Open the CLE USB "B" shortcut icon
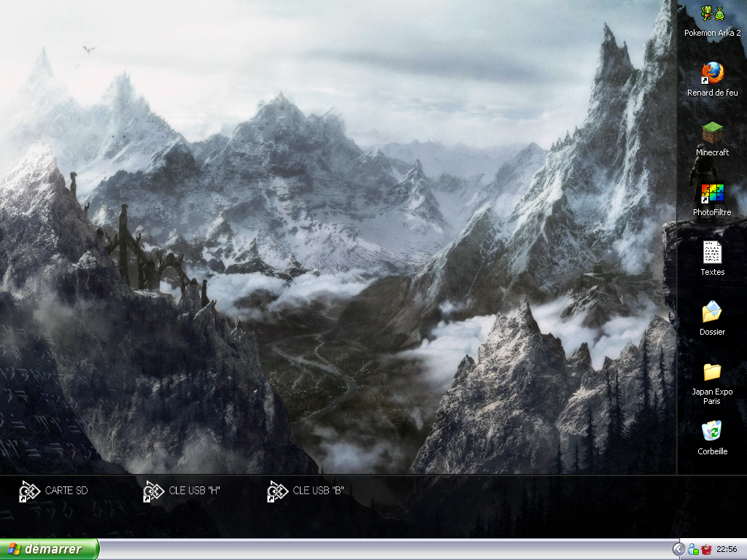Screen dimensions: 747x560 [277, 491]
